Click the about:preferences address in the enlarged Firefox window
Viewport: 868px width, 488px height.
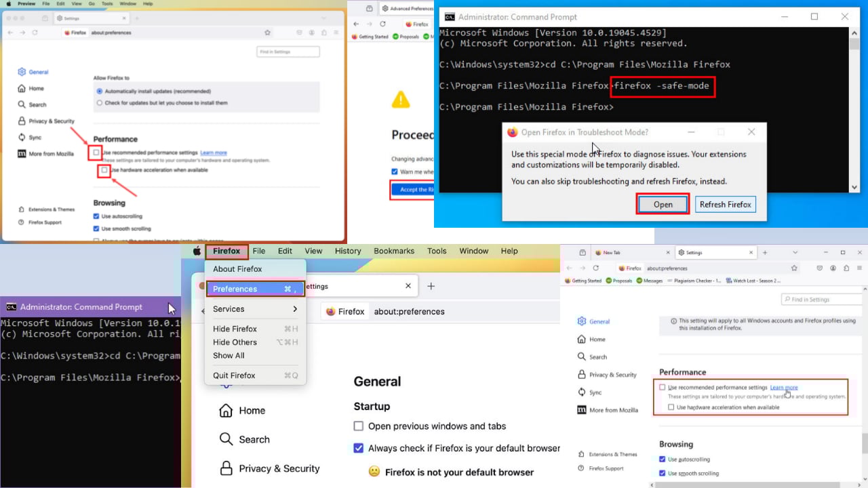pos(409,312)
